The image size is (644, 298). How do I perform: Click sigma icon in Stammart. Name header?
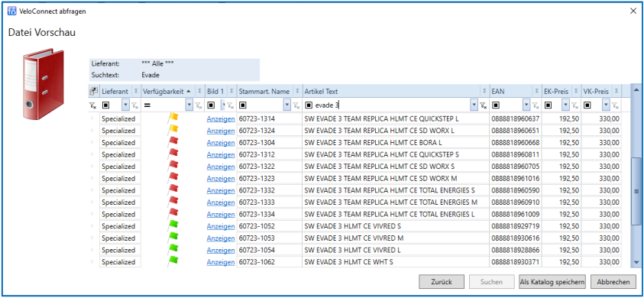coord(297,91)
